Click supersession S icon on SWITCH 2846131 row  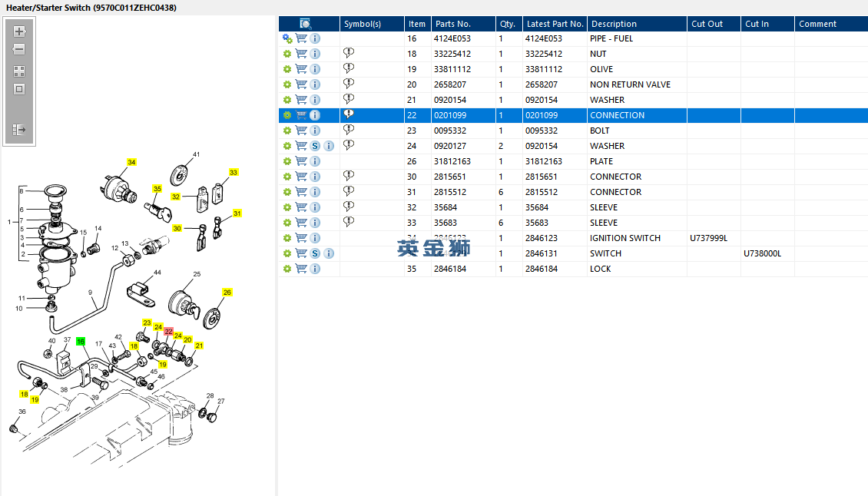[315, 253]
